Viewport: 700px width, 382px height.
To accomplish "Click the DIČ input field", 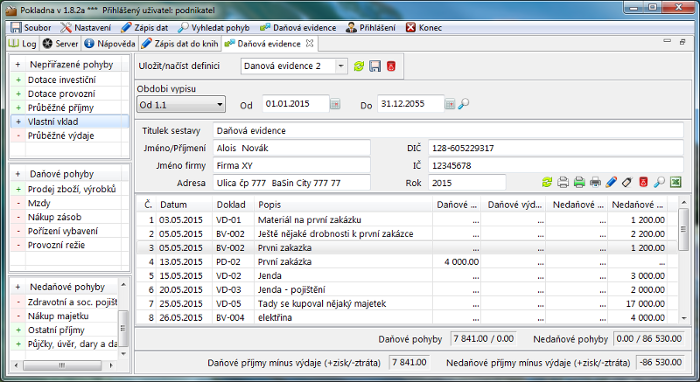I will click(x=556, y=148).
